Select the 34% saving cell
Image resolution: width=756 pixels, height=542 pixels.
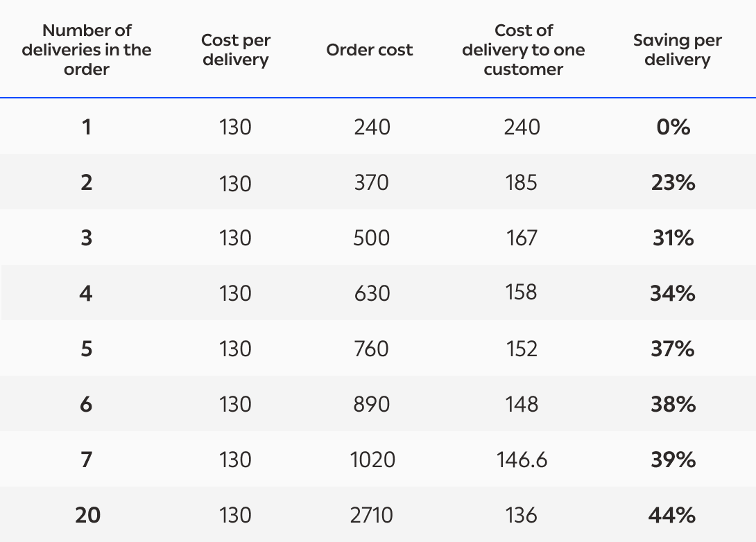point(673,293)
